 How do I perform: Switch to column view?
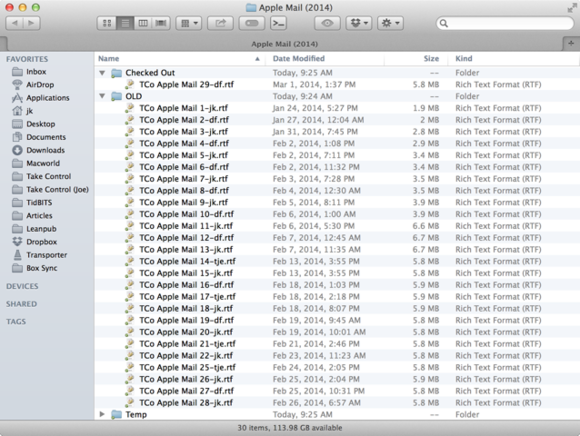tap(143, 23)
